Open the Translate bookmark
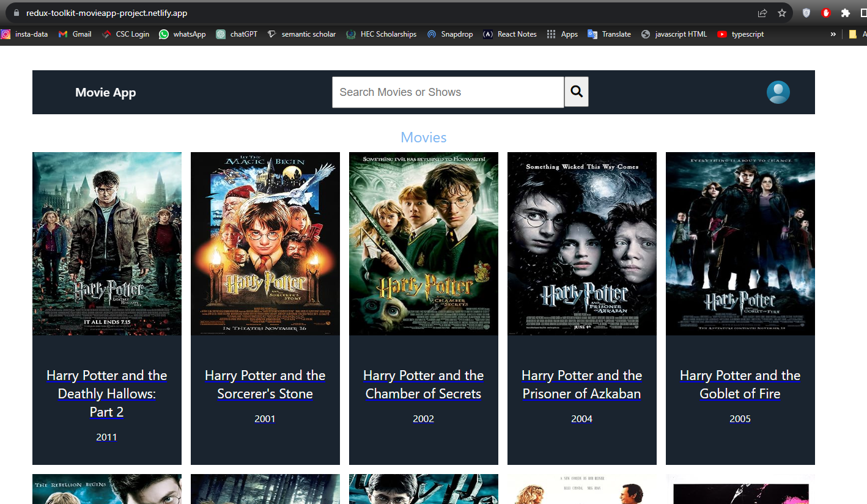This screenshot has height=504, width=867. tap(609, 34)
